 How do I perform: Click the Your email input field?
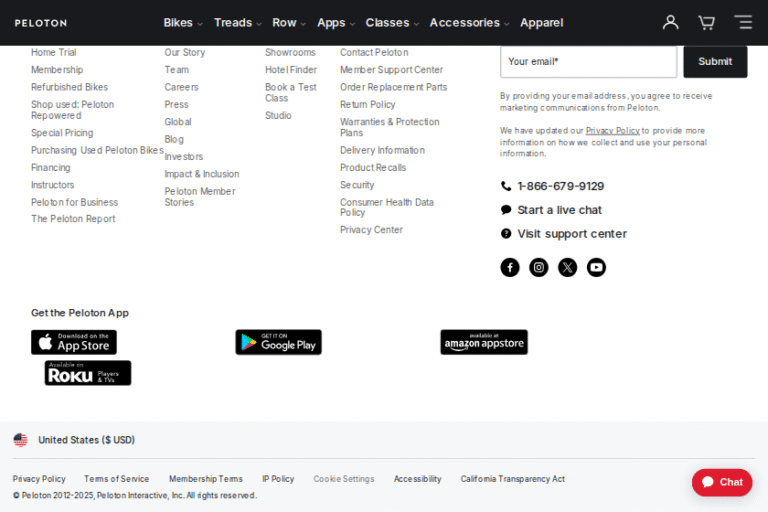click(x=588, y=62)
